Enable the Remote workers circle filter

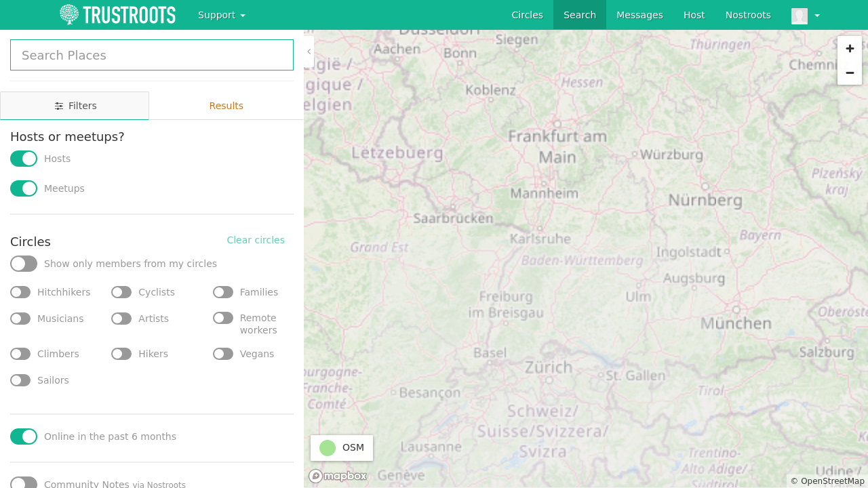(223, 318)
